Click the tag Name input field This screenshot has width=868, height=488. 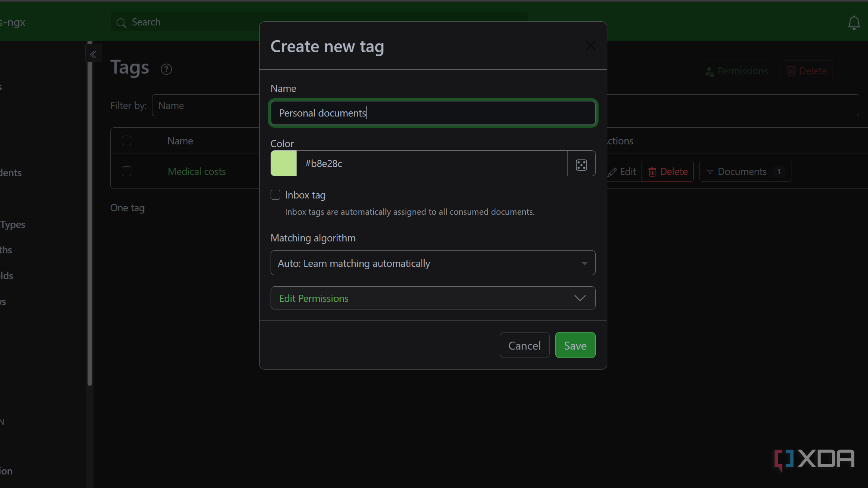[433, 113]
